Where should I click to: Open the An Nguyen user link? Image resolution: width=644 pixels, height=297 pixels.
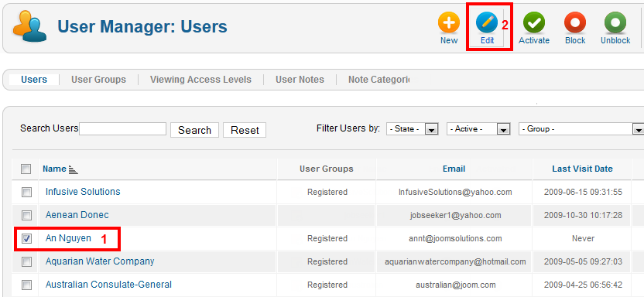(69, 238)
